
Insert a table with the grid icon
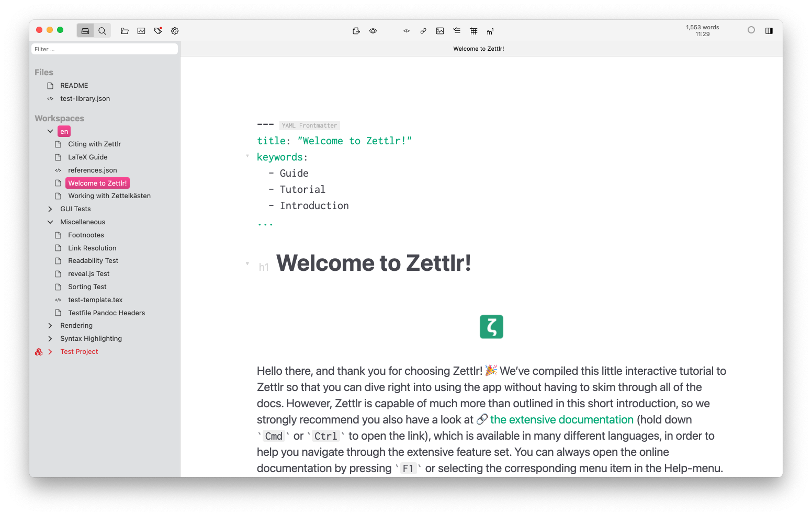473,31
